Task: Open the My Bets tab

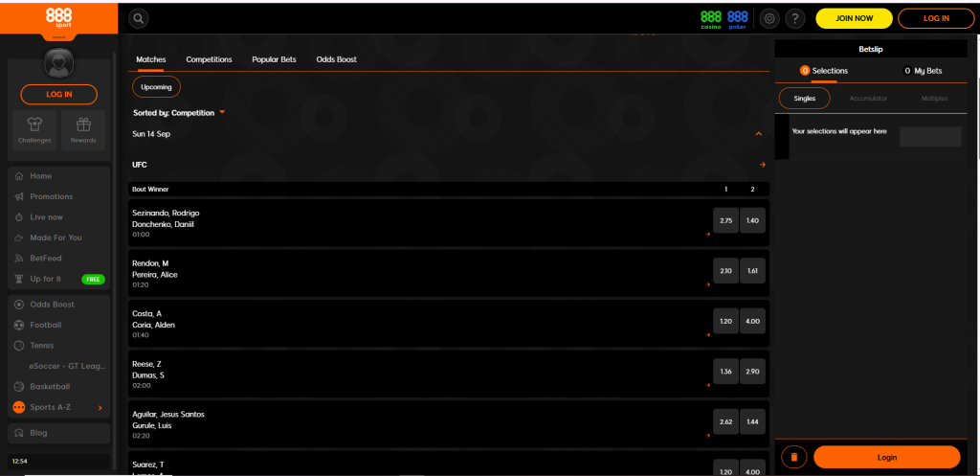Action: (x=923, y=71)
